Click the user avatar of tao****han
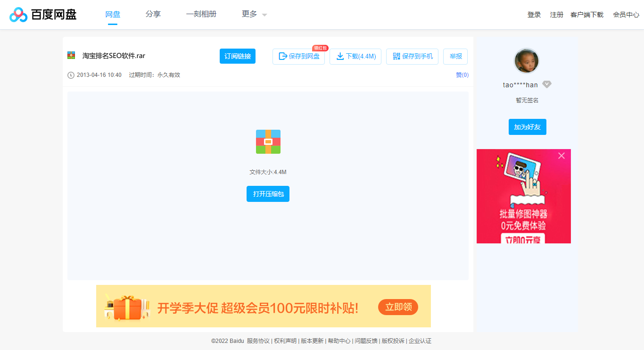The width and height of the screenshot is (644, 350). pos(527,61)
